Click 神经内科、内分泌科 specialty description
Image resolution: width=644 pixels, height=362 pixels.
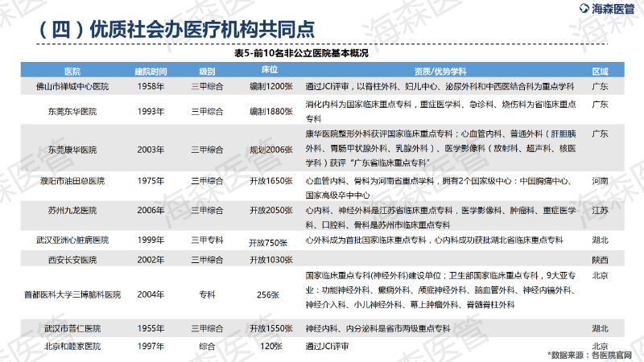(x=378, y=328)
